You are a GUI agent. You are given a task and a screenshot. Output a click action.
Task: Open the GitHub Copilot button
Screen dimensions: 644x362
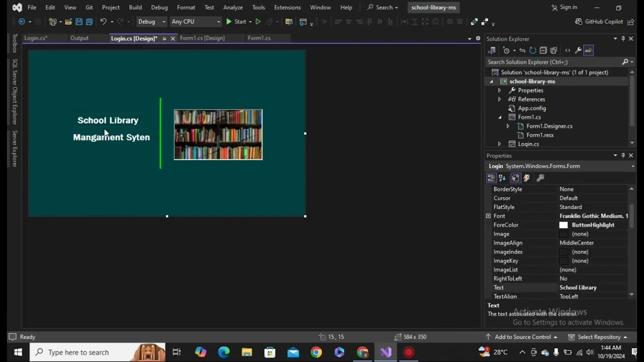(599, 22)
